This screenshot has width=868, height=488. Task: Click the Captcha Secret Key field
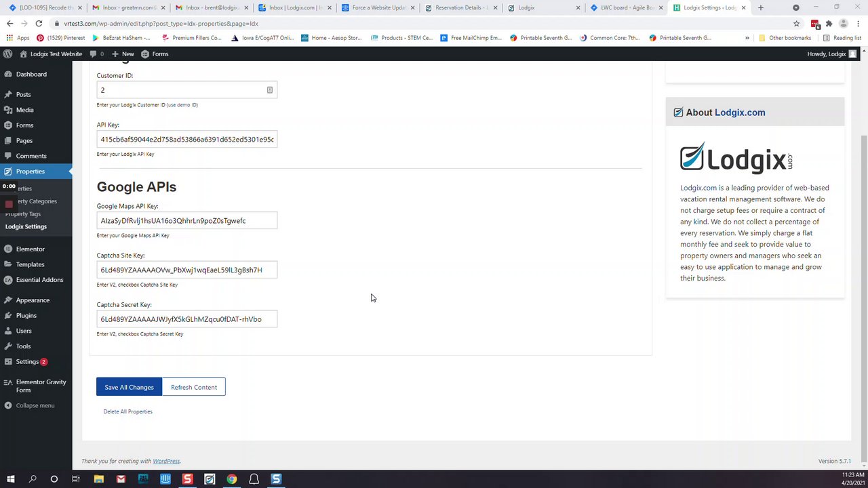click(186, 319)
